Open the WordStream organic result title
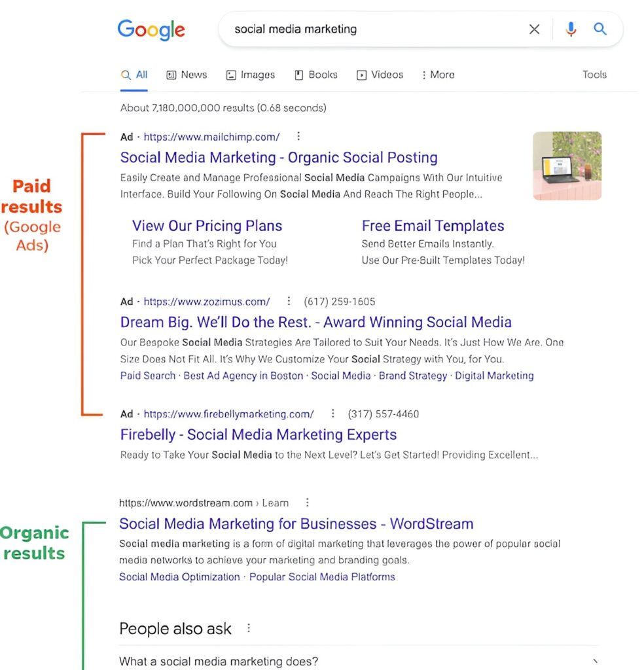 tap(296, 524)
